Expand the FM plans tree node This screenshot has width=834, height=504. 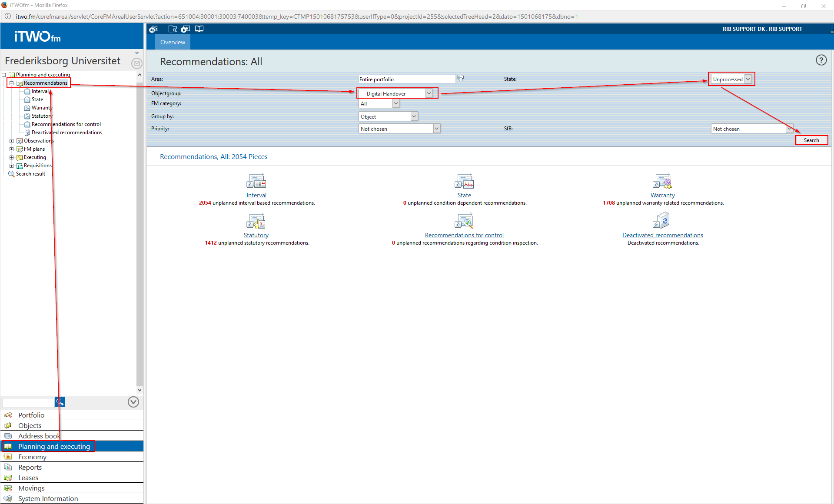tap(12, 149)
